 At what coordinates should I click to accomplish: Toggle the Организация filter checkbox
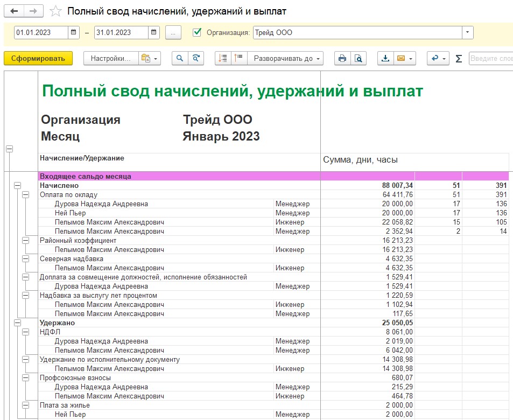197,32
